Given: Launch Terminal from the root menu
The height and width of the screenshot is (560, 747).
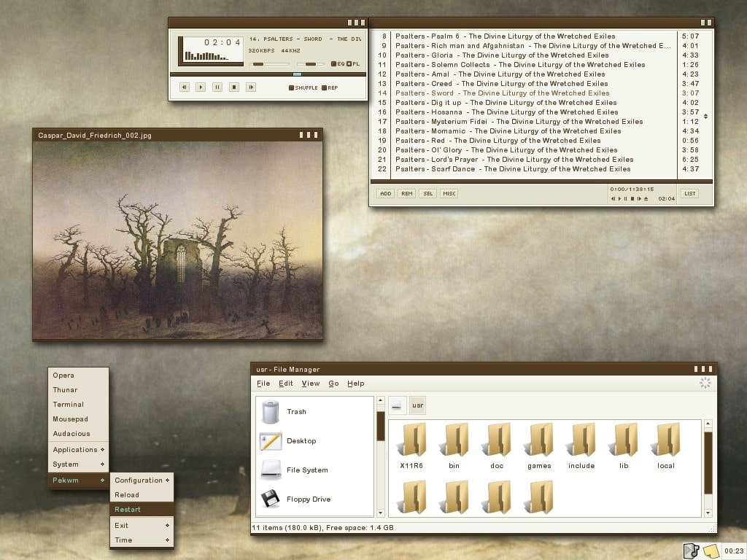Looking at the screenshot, I should pos(78,404).
